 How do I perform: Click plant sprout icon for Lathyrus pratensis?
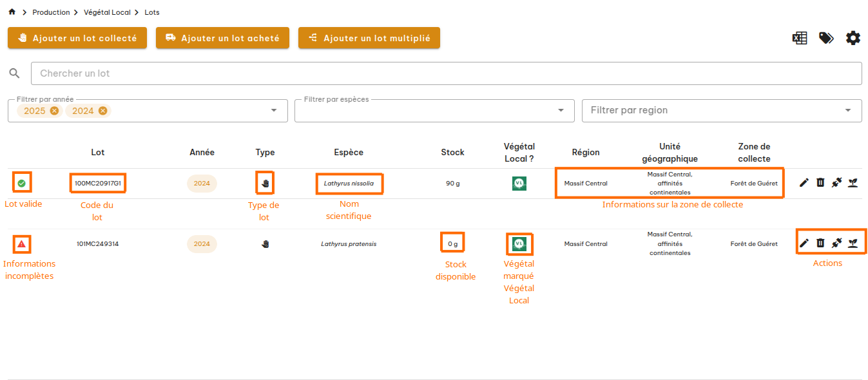(x=853, y=243)
